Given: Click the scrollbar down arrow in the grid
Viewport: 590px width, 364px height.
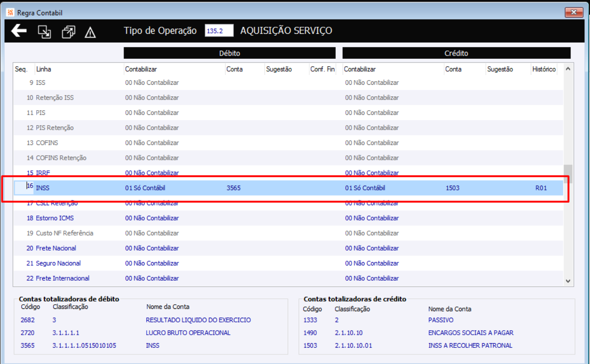Looking at the screenshot, I should tap(568, 281).
